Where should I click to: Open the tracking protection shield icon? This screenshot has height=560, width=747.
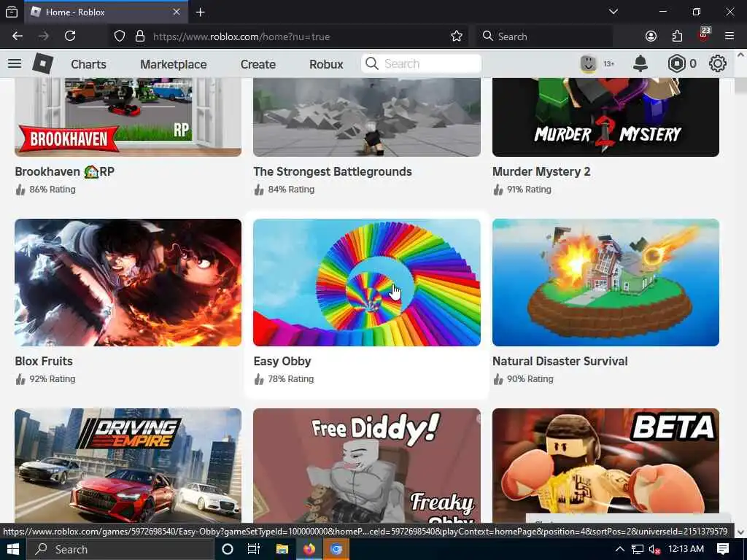tap(120, 36)
